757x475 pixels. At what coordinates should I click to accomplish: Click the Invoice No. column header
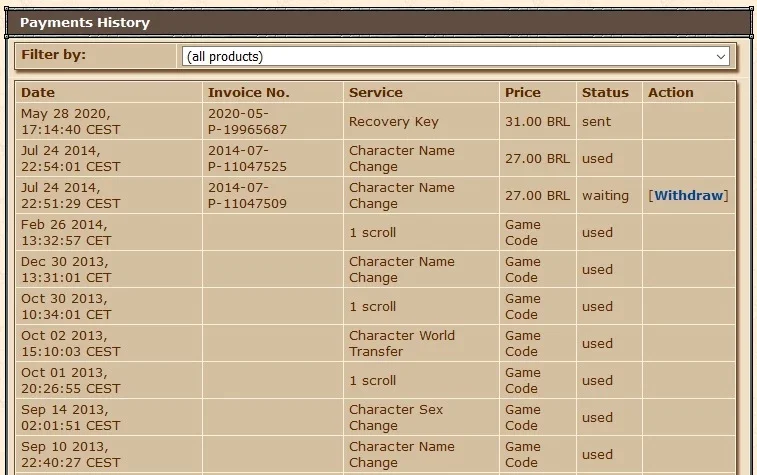point(249,93)
